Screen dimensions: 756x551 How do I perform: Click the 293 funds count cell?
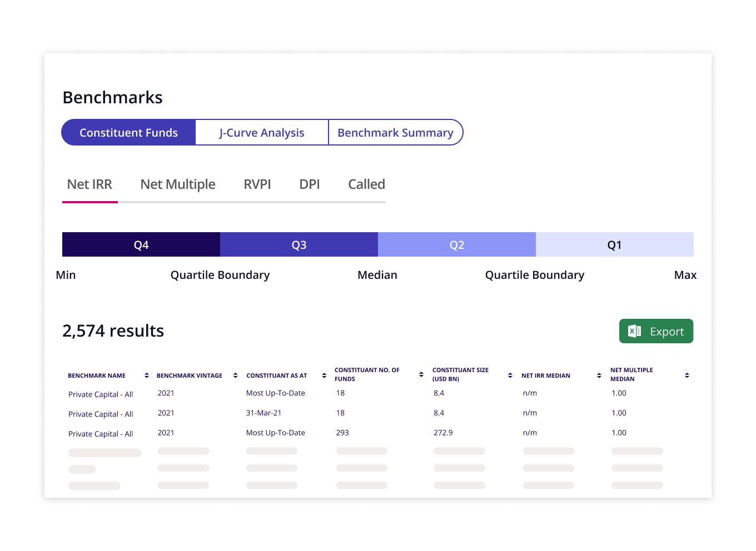(342, 433)
